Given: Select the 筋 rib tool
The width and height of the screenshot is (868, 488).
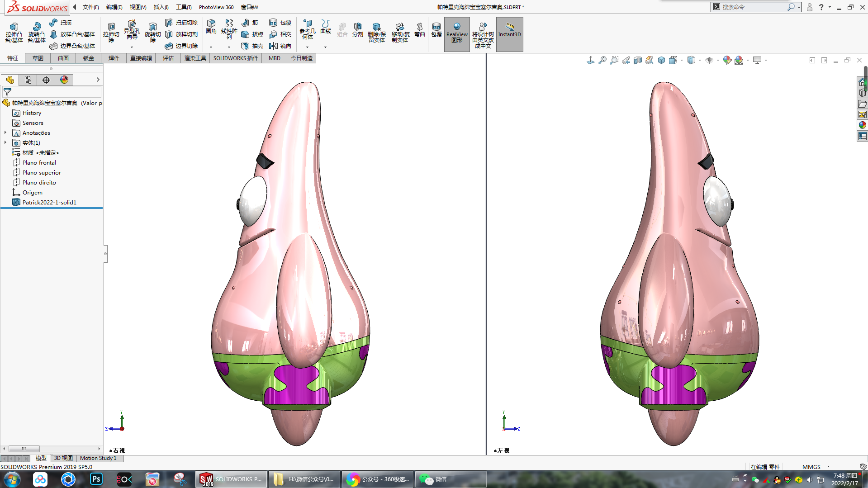Looking at the screenshot, I should tap(250, 22).
